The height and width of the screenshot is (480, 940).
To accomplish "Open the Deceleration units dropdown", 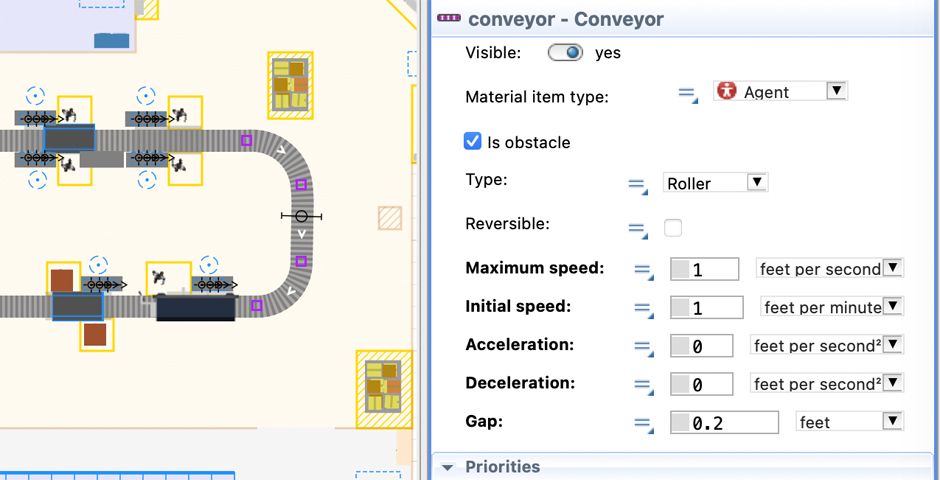I will (x=893, y=383).
